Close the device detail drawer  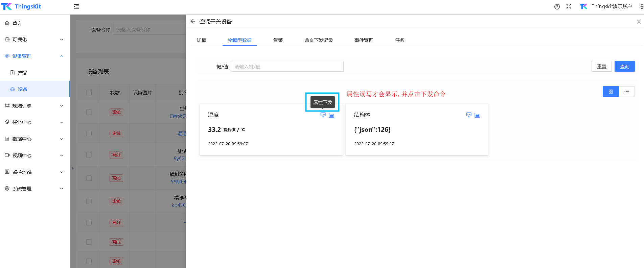639,22
